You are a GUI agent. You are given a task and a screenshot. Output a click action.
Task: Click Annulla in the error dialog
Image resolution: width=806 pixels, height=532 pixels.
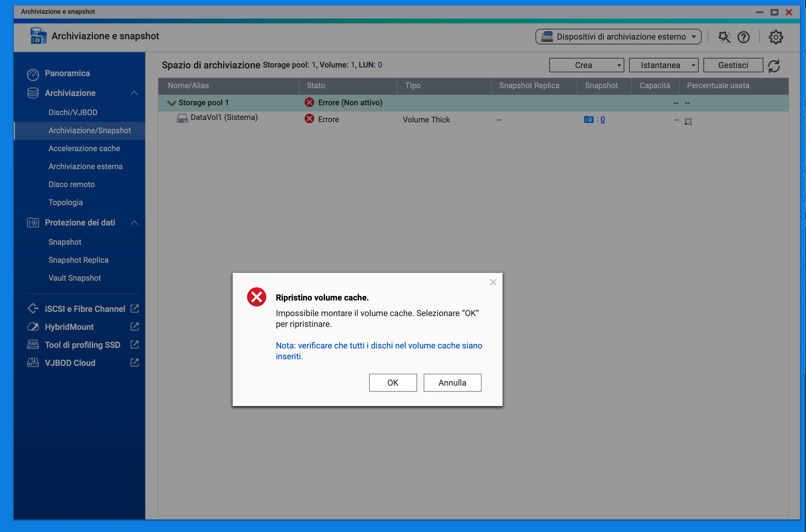452,383
